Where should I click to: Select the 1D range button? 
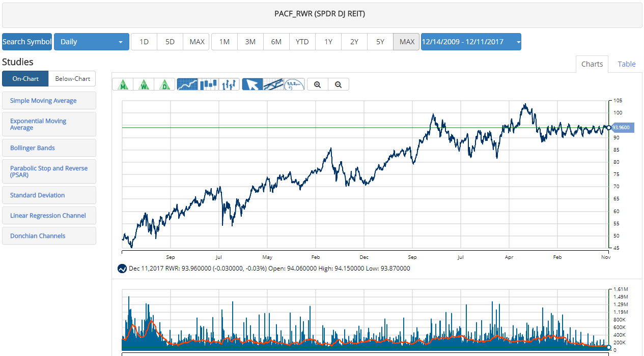144,42
